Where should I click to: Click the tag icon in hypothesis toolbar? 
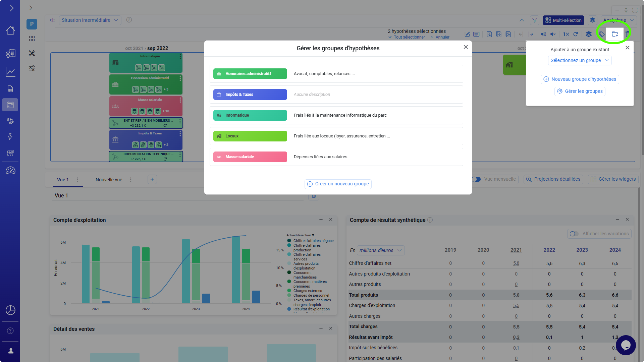tap(602, 34)
